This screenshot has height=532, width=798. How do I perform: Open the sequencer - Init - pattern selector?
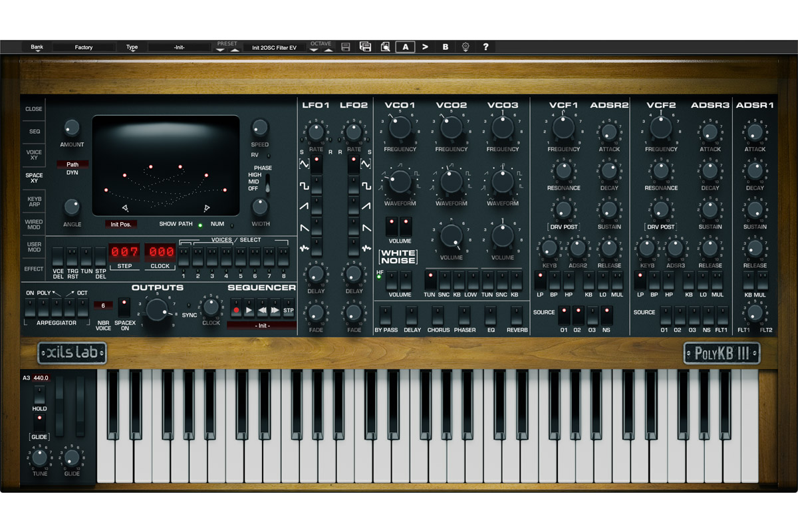pyautogui.click(x=261, y=325)
